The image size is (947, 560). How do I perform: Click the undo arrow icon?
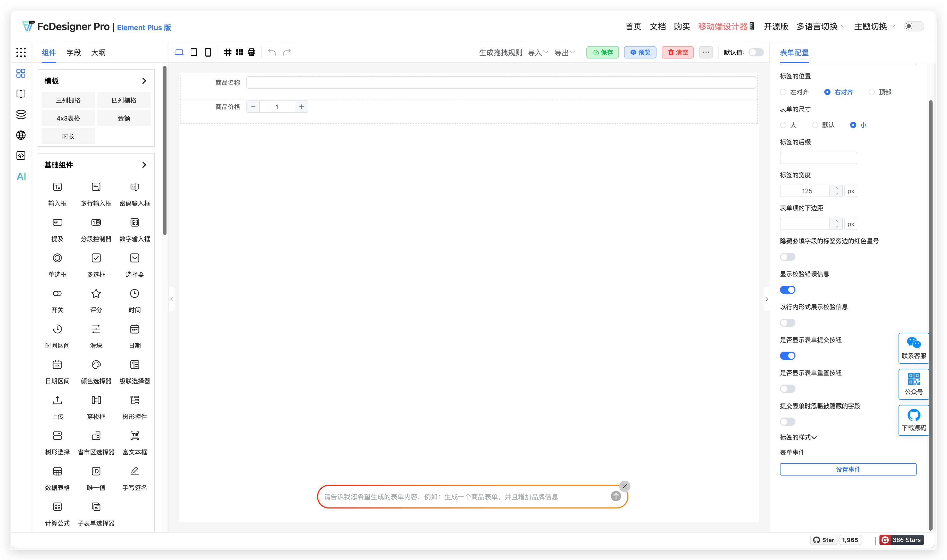click(272, 52)
